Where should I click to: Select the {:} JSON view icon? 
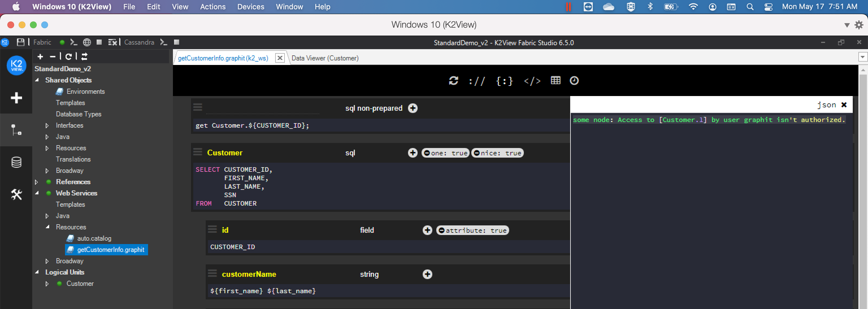504,80
